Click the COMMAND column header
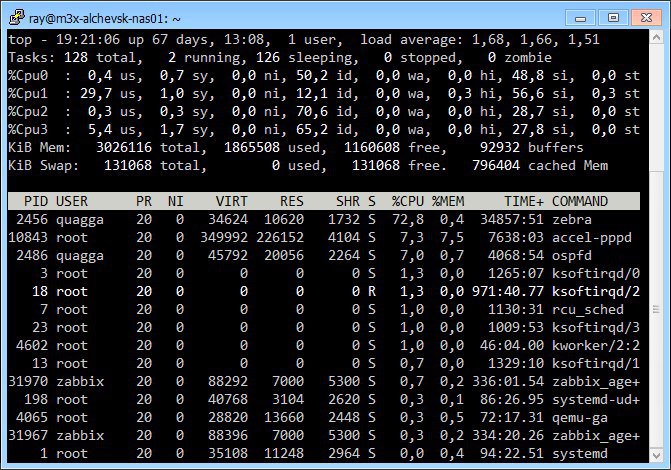The height and width of the screenshot is (470, 671). (580, 201)
